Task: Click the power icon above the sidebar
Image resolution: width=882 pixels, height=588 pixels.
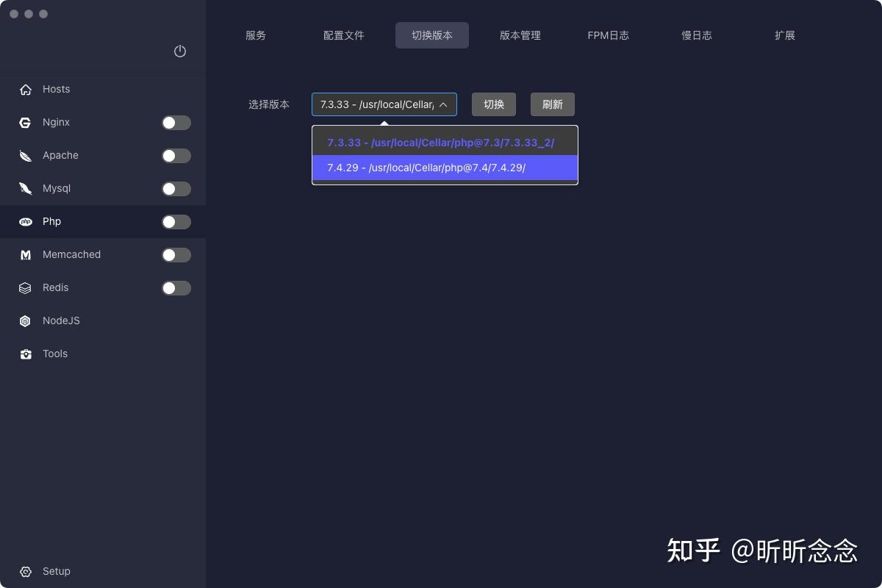Action: click(180, 51)
